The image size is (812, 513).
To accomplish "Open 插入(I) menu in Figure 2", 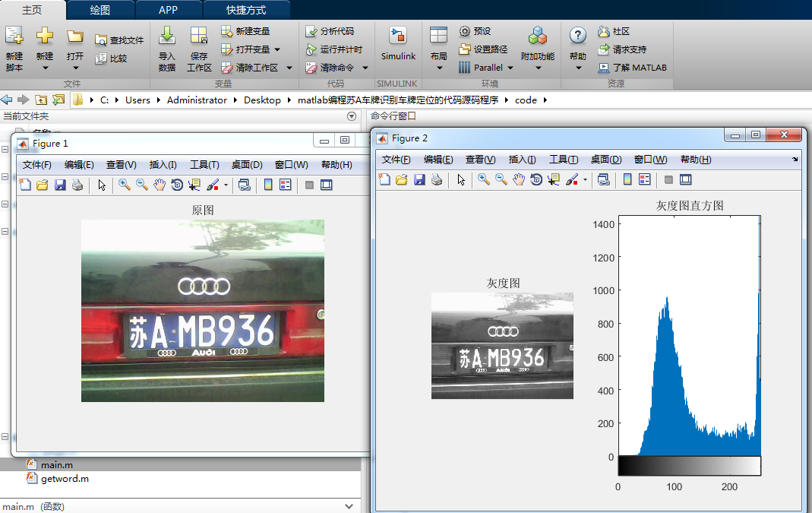I will [x=522, y=160].
